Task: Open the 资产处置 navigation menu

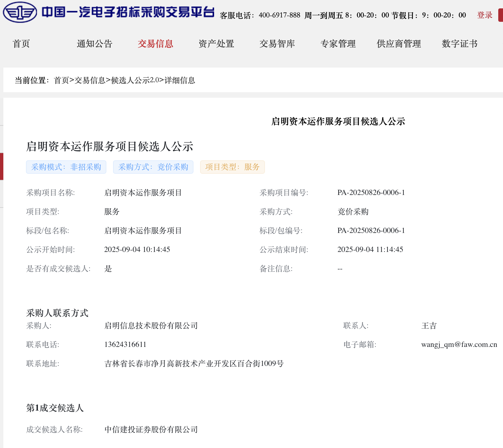Action: (x=216, y=44)
